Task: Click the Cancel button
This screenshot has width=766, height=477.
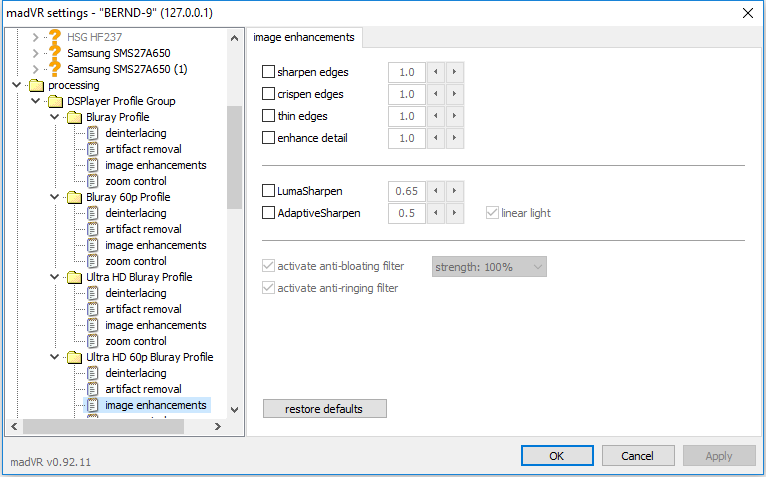Action: click(638, 456)
